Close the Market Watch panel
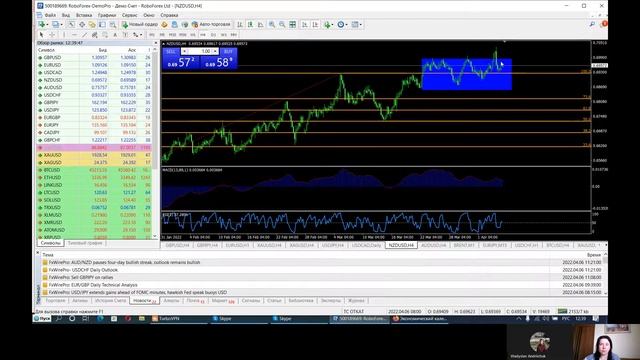The image size is (640, 360). pos(156,43)
